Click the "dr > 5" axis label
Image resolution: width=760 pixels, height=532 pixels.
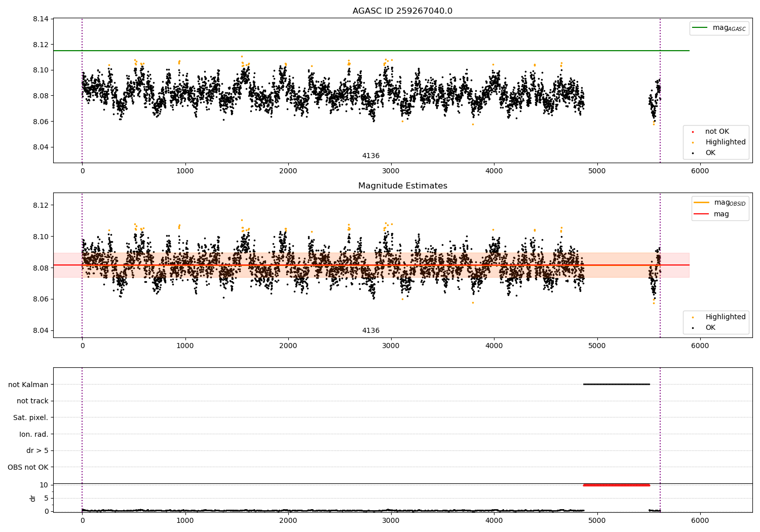37,451
